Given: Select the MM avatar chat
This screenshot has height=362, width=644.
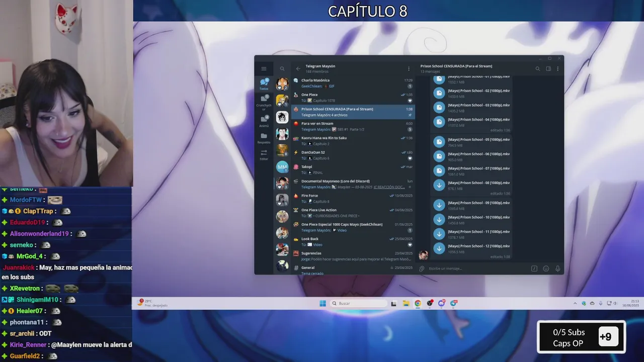Looking at the screenshot, I should click(282, 166).
